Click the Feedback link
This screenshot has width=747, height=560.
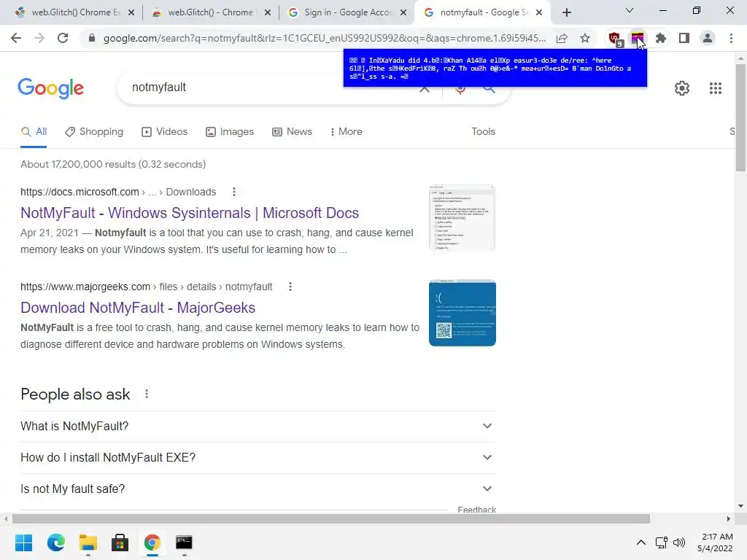point(476,510)
